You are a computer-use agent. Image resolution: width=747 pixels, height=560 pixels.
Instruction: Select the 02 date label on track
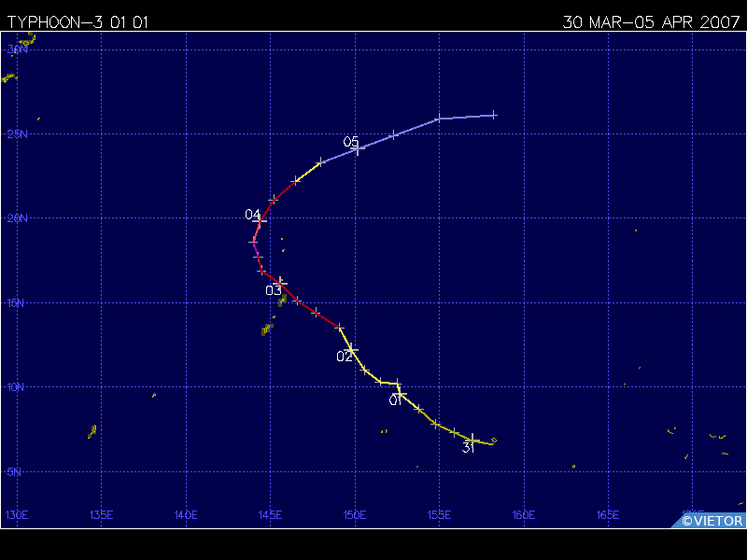(x=345, y=357)
